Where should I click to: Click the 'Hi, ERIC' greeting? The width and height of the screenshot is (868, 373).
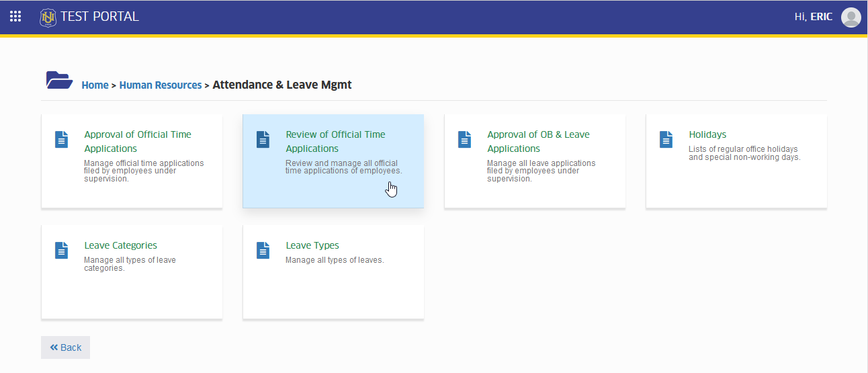tap(814, 17)
